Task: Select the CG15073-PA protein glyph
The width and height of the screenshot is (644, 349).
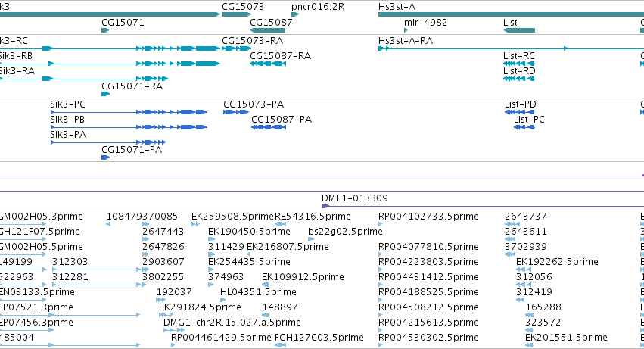Action: coord(236,112)
